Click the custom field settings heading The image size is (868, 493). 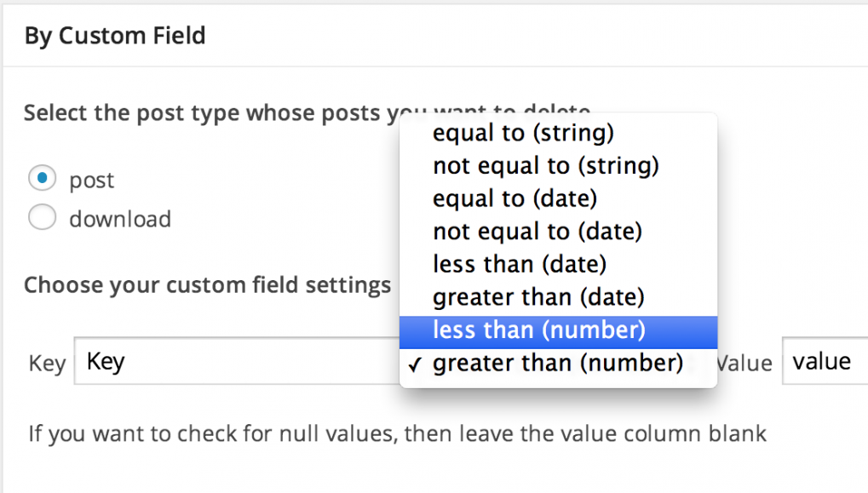click(202, 284)
